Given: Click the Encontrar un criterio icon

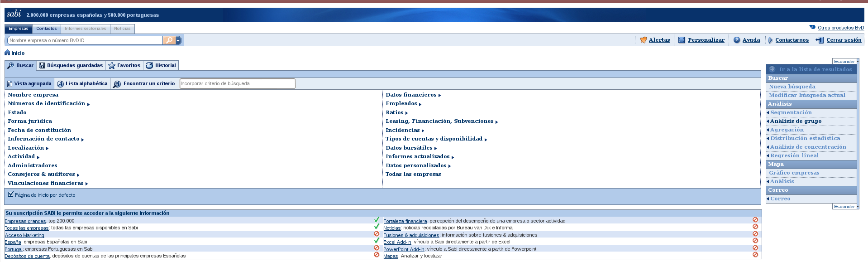Looking at the screenshot, I should point(117,84).
